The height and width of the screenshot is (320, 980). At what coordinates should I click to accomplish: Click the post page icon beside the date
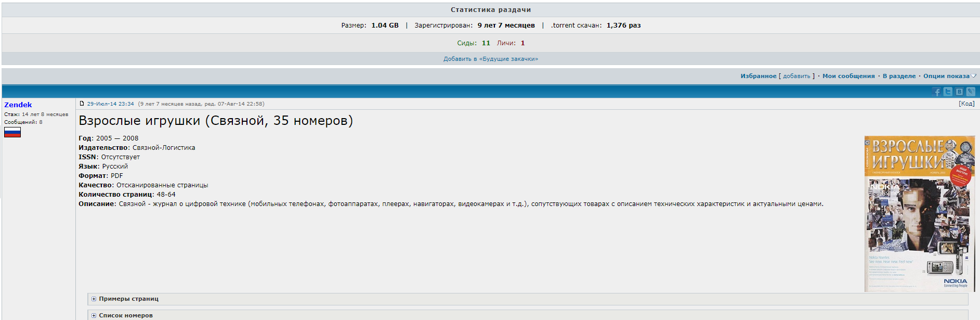click(82, 104)
